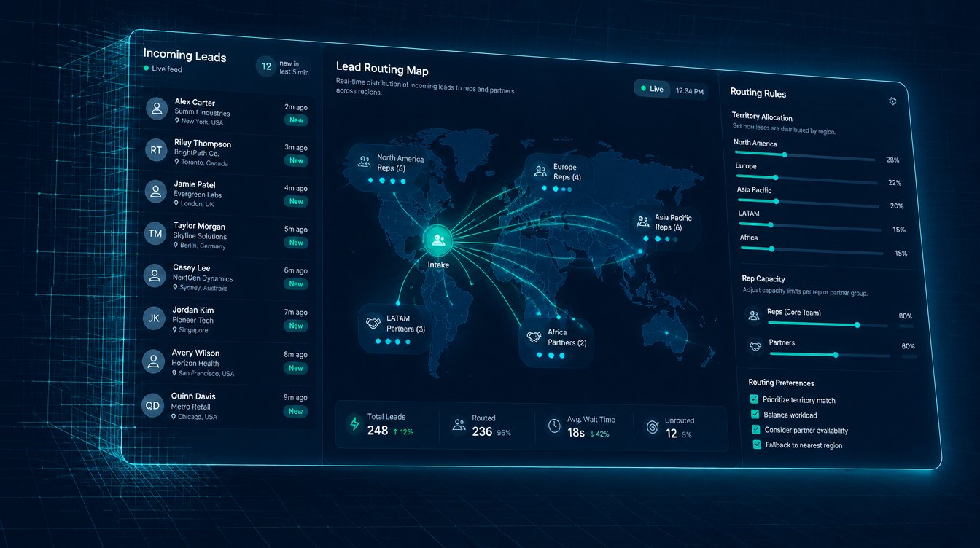Select the Avery Wilson lead name
The width and height of the screenshot is (980, 548).
(x=196, y=353)
